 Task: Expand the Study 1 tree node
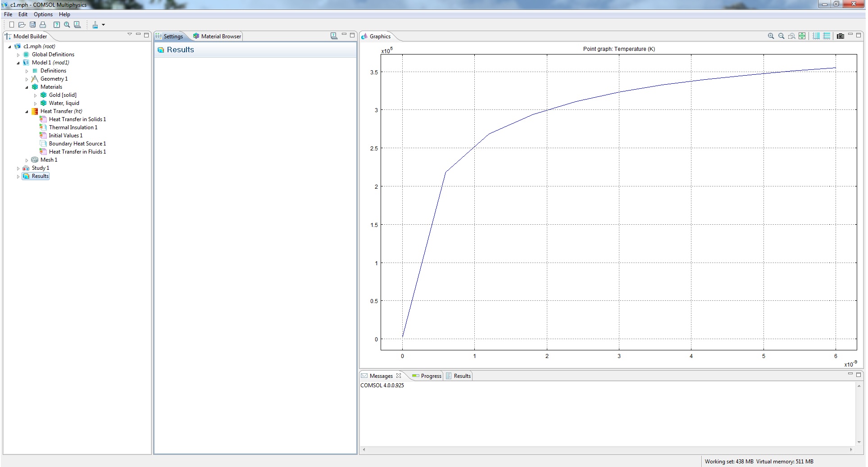(18, 168)
